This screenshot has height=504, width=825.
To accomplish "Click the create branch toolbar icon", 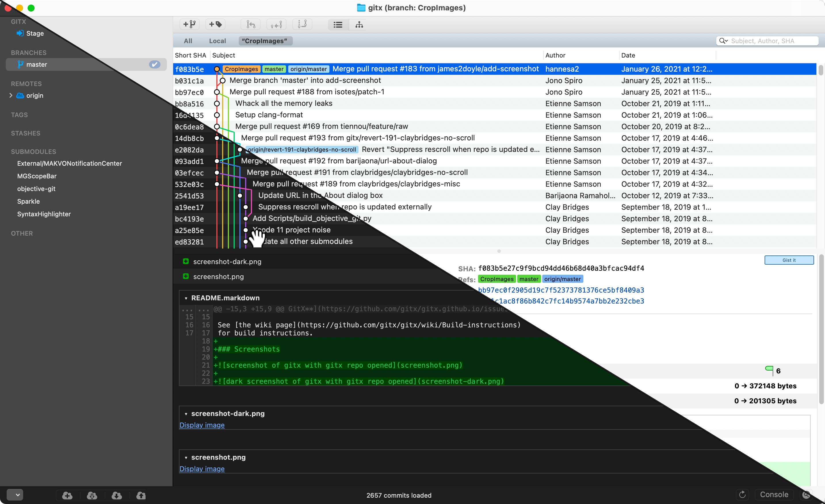I will tap(190, 24).
